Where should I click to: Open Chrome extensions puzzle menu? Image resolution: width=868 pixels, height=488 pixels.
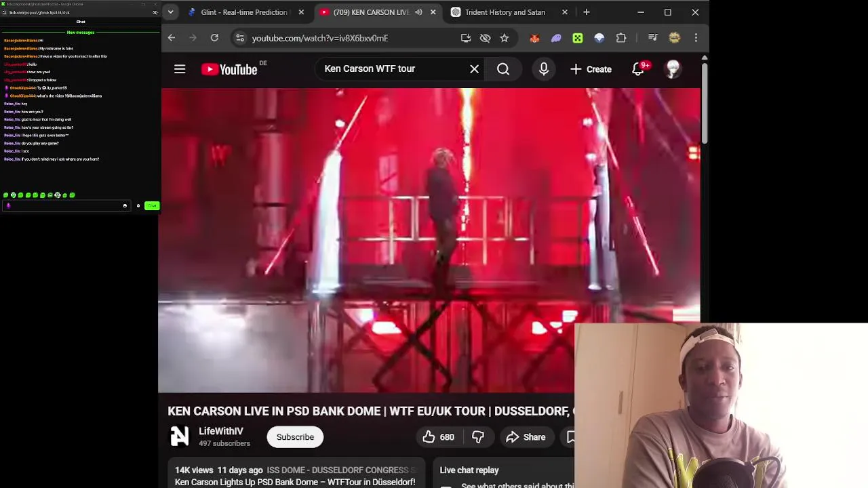[621, 38]
